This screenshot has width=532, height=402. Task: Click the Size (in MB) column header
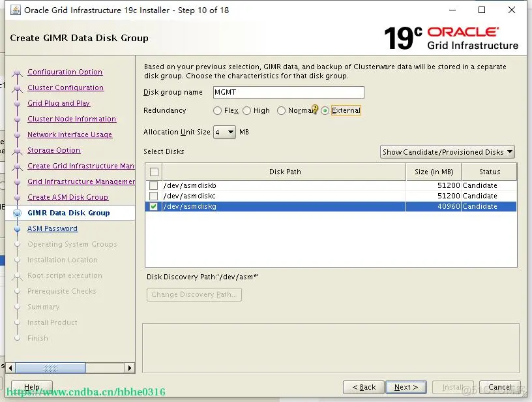[x=434, y=172]
